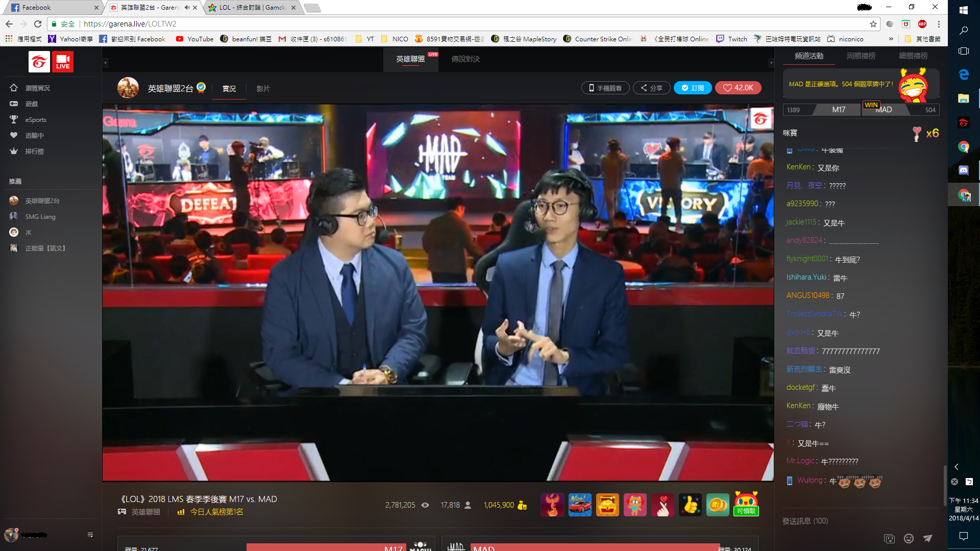Open the 總贈禮榜 total gift tab
Screen dimensions: 980x551
coord(914,56)
